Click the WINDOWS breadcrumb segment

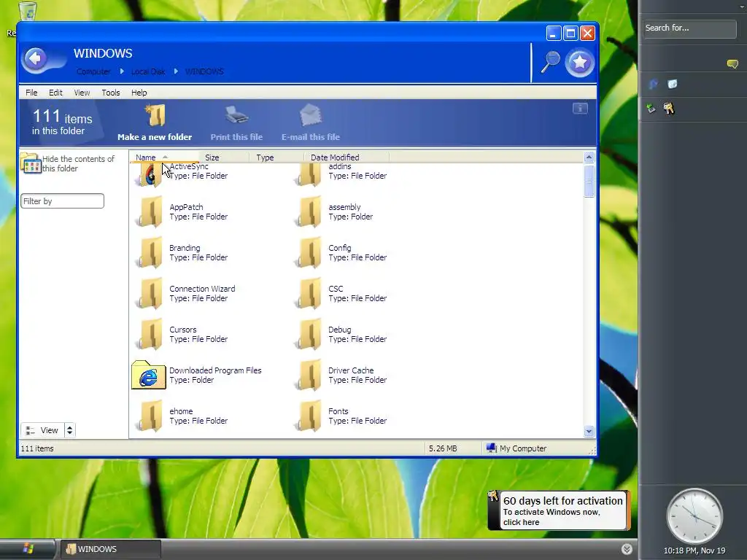(x=204, y=71)
